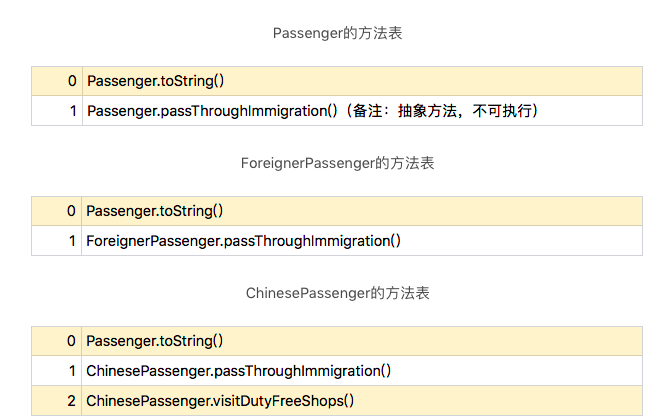Click index 1 in the Passenger table
The image size is (671, 420).
pyautogui.click(x=71, y=110)
